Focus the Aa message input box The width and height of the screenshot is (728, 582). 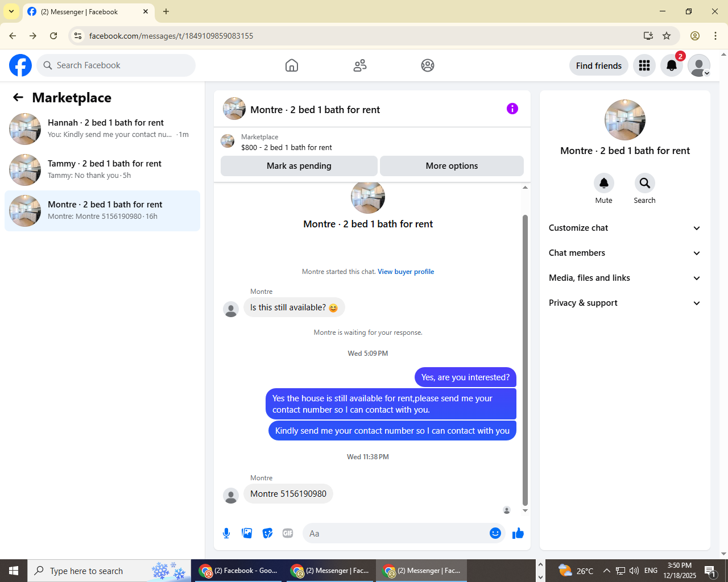(x=396, y=533)
